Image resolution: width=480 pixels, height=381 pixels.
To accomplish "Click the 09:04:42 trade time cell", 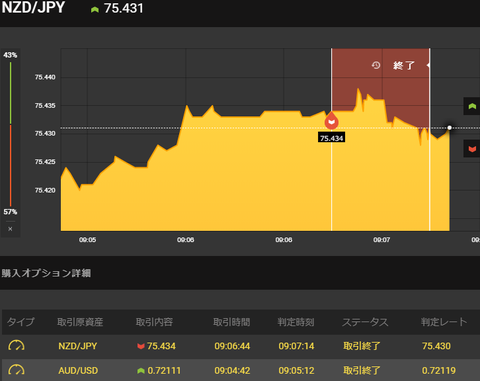I will pyautogui.click(x=232, y=371).
